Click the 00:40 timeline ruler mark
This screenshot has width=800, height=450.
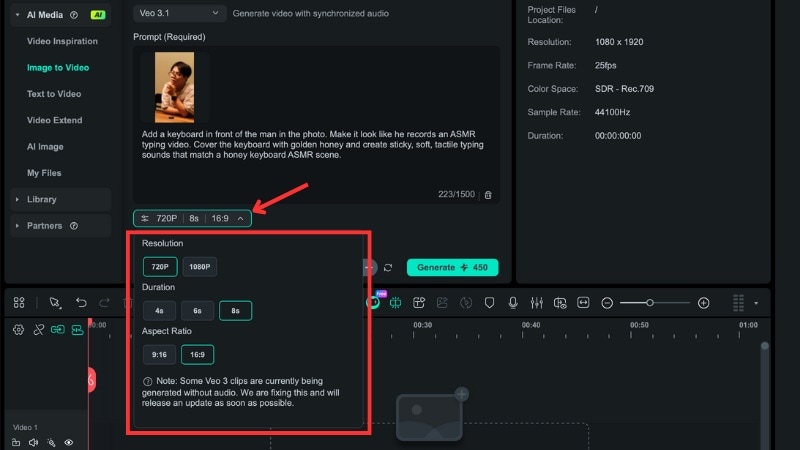(531, 325)
